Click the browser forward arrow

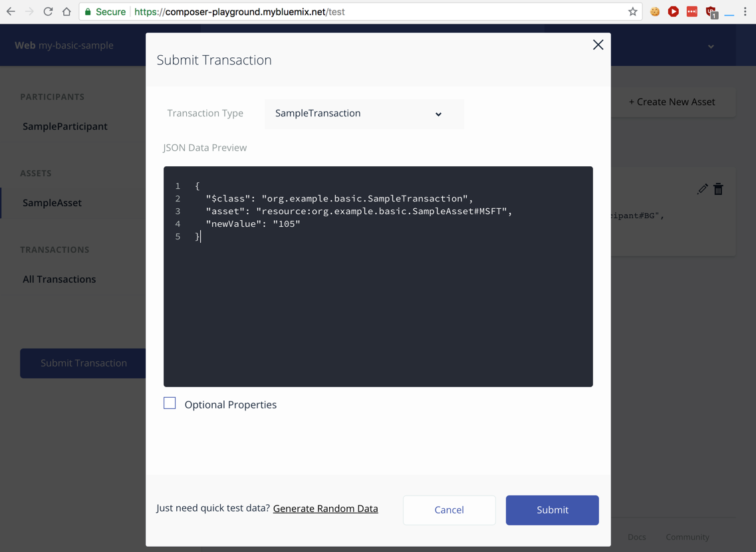tap(29, 11)
